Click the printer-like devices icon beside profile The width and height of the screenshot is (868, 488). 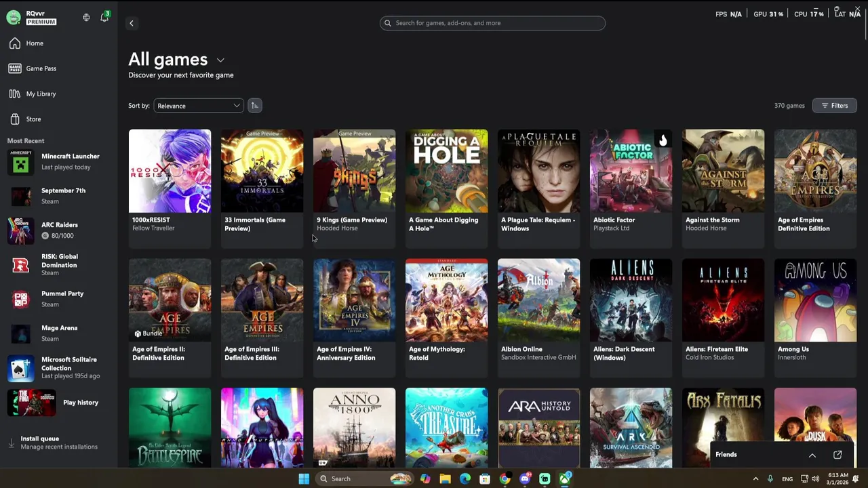tap(86, 18)
